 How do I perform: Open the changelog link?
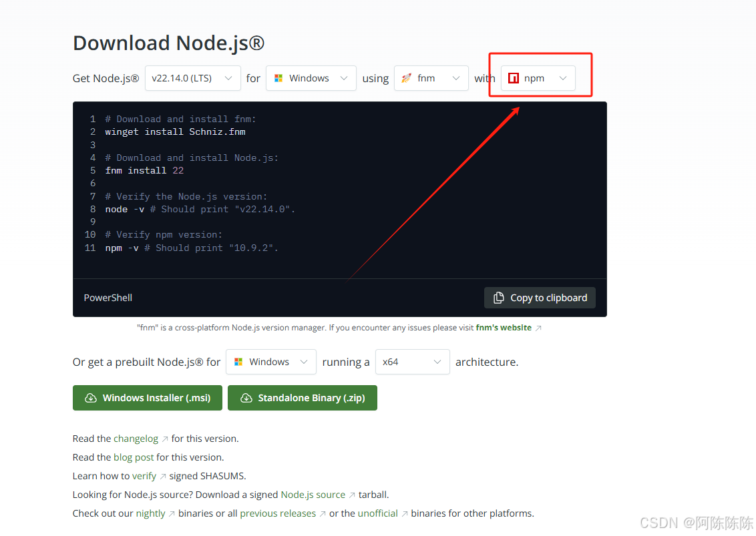click(136, 439)
